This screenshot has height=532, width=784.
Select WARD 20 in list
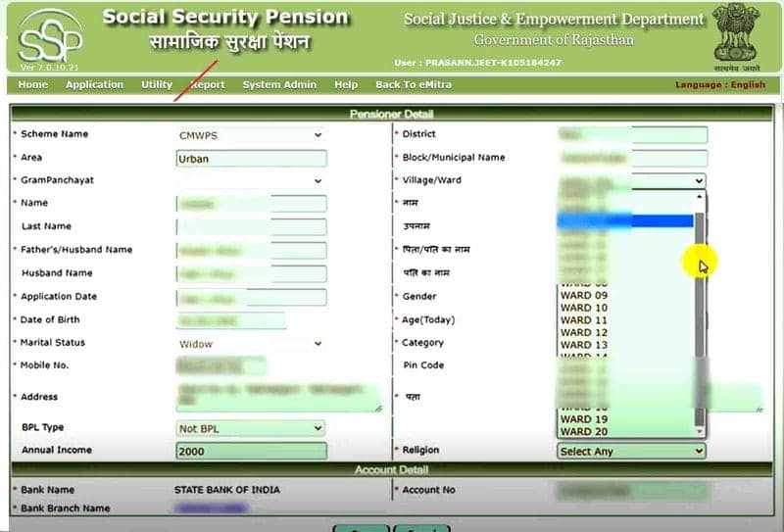click(626, 431)
